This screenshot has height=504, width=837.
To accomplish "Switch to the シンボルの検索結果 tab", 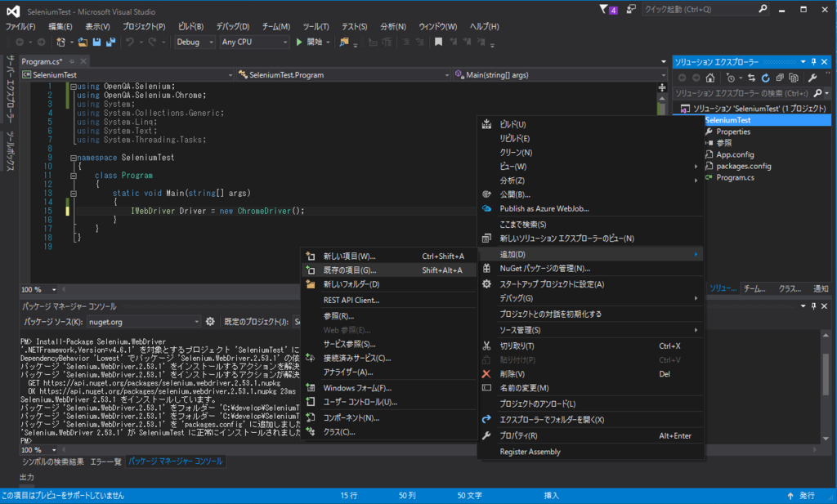I will click(x=53, y=462).
